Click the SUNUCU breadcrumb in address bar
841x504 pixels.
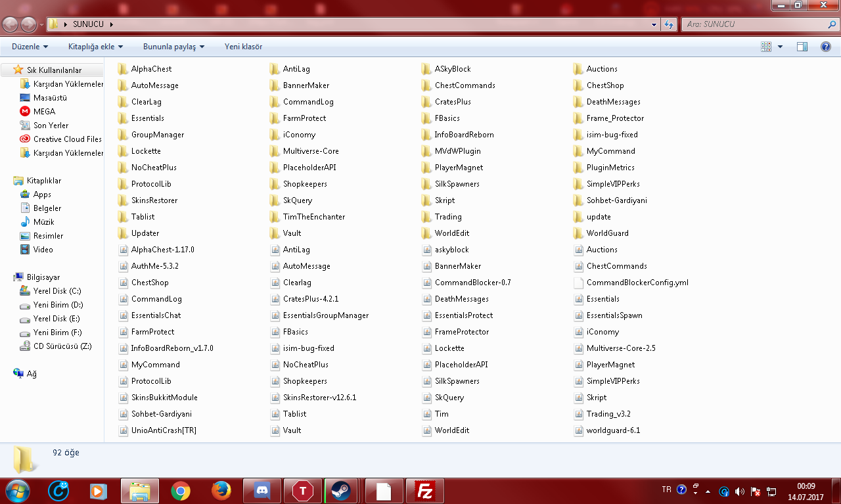pos(89,24)
